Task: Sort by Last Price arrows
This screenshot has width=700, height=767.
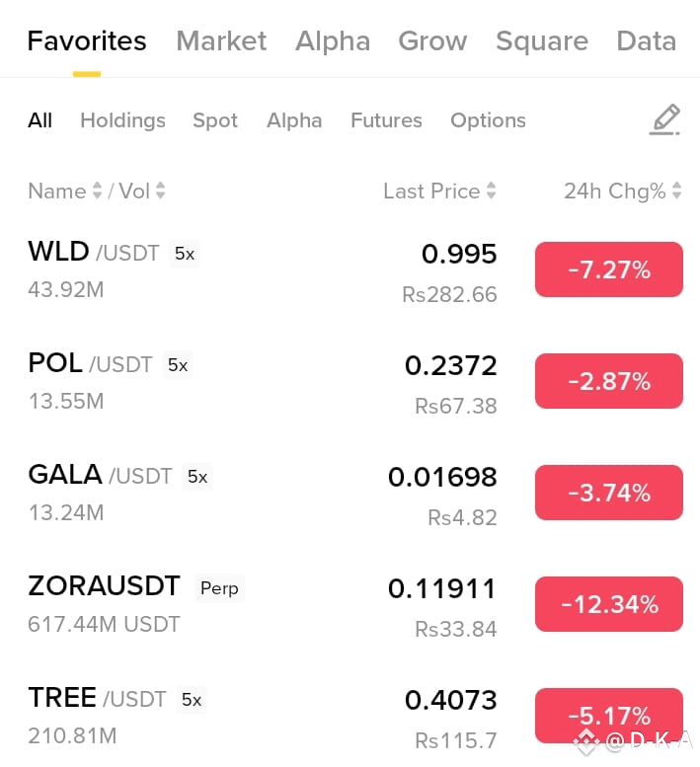Action: click(491, 191)
